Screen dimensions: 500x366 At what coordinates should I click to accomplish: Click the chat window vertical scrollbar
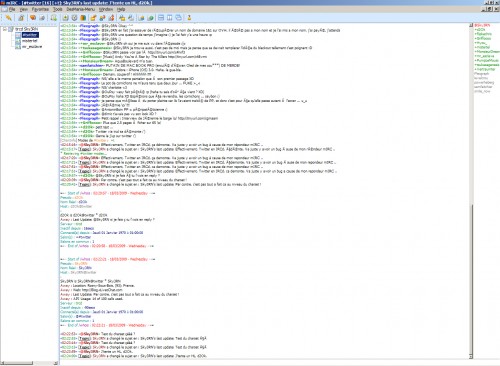(471, 191)
